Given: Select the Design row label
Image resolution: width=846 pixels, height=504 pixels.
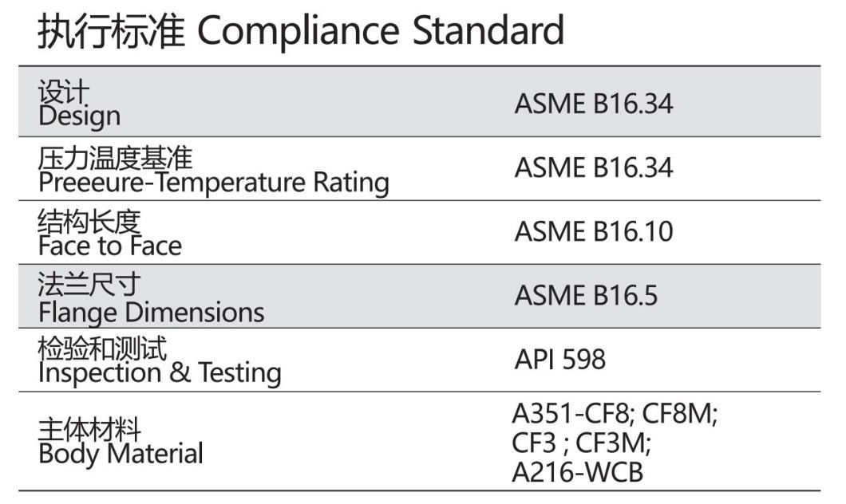Looking at the screenshot, I should (x=79, y=116).
